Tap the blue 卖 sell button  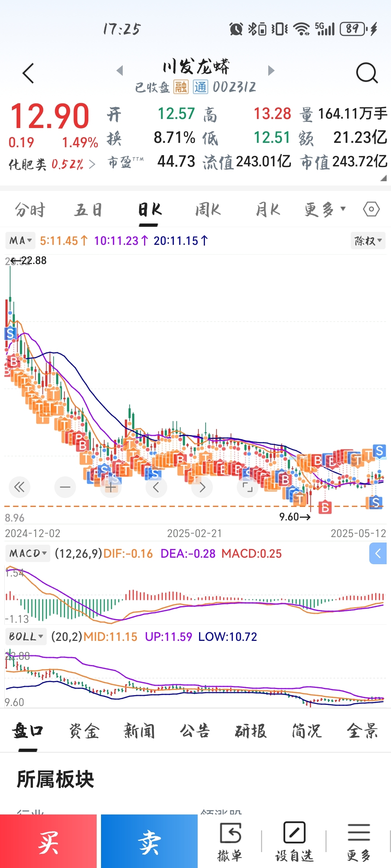(149, 841)
